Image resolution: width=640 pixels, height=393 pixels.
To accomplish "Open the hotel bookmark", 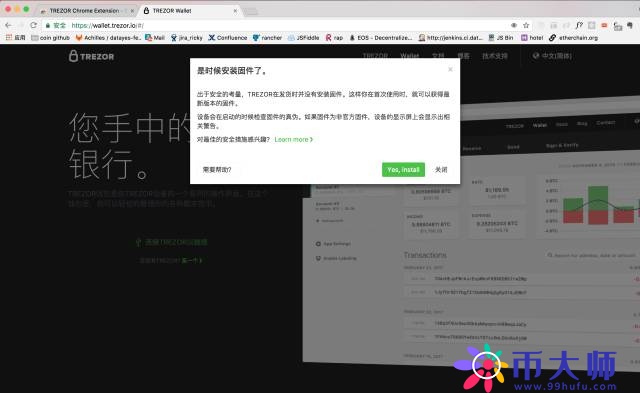I will click(x=532, y=38).
